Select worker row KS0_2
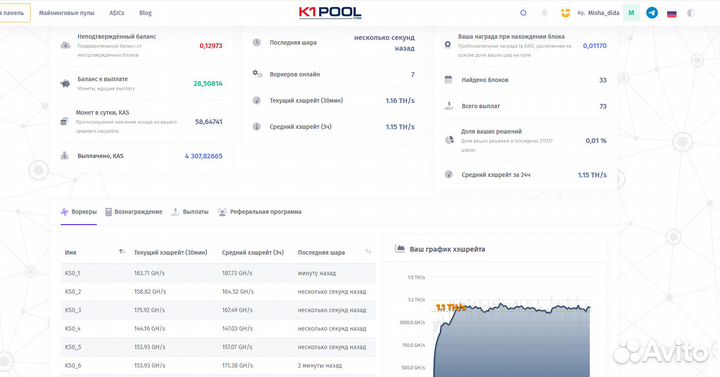This screenshot has width=720, height=377. [218, 292]
